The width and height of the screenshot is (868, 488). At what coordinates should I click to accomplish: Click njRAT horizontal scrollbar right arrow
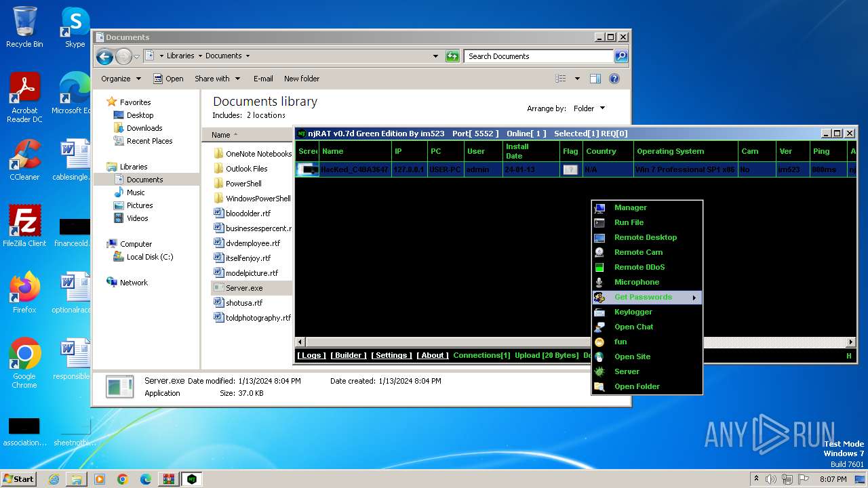pyautogui.click(x=851, y=342)
